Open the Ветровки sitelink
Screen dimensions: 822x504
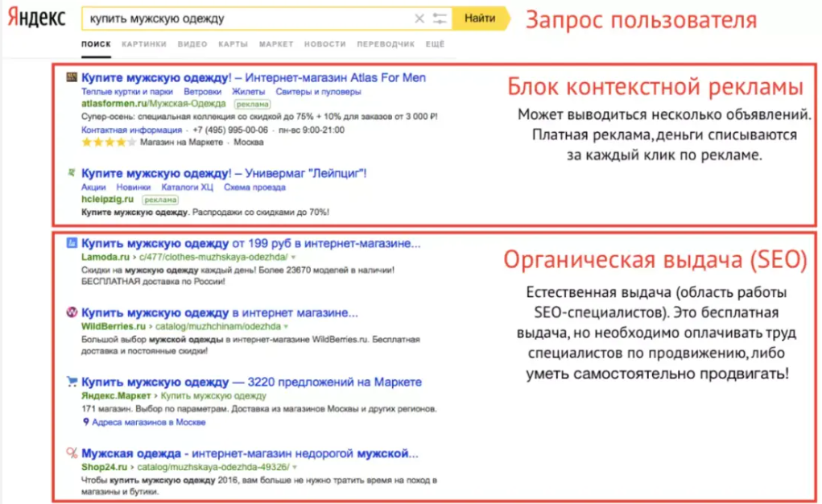(202, 92)
